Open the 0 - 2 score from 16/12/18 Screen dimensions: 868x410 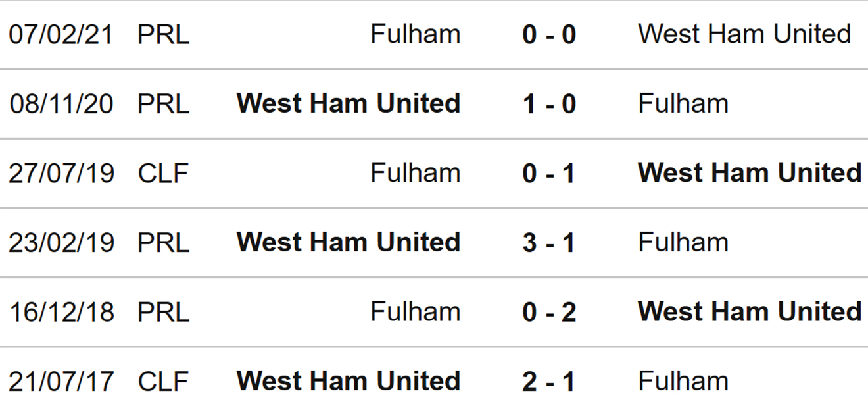549,312
